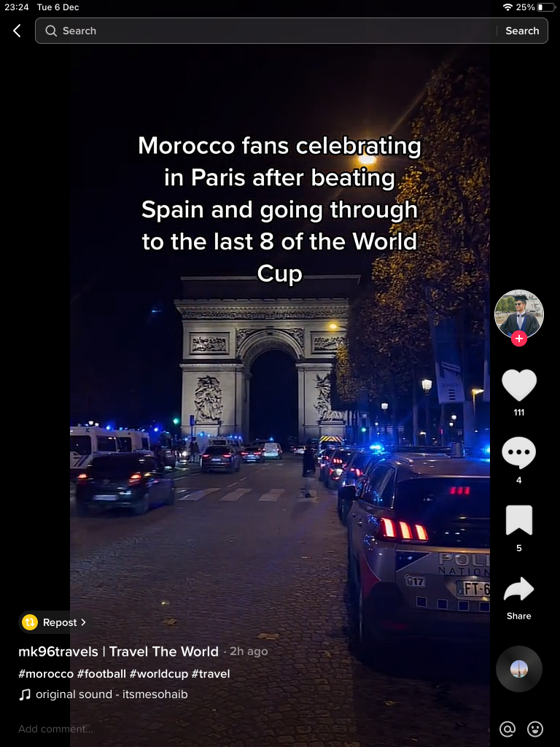Open the #morocco hashtag
Screen dimensions: 560x747
pos(46,673)
